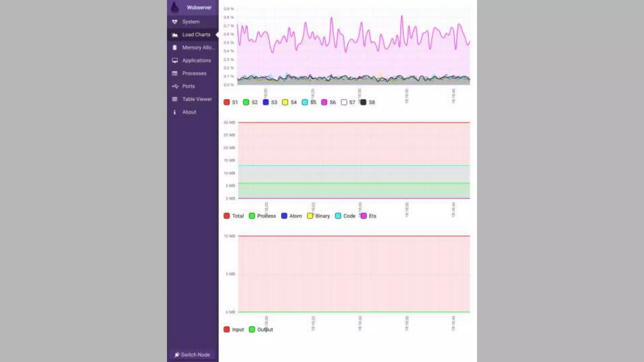This screenshot has height=362, width=644.
Task: Click the About info icon
Action: point(175,112)
